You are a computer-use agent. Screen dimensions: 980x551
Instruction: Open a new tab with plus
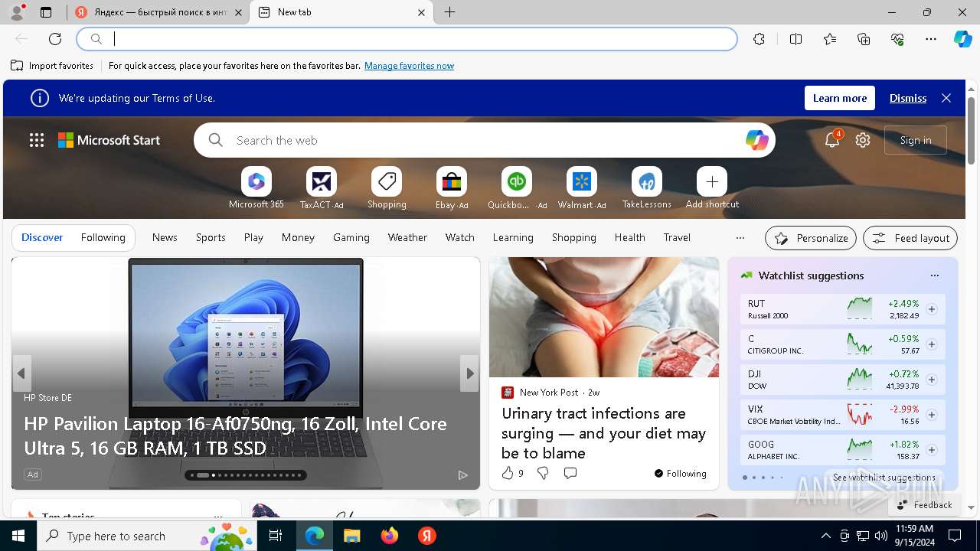450,12
